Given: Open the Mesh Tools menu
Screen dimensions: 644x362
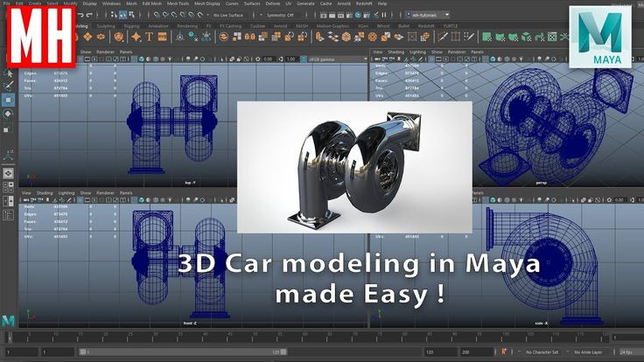Looking at the screenshot, I should pos(178,3).
